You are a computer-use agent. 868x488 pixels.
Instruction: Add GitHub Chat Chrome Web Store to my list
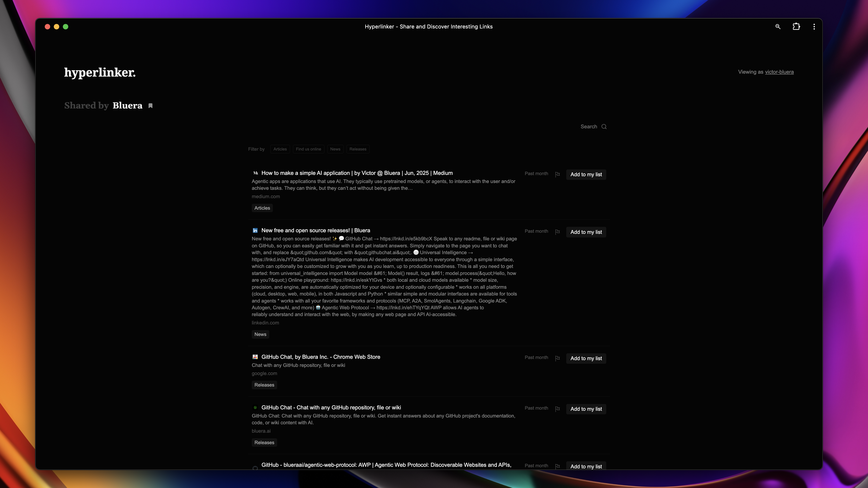[586, 358]
